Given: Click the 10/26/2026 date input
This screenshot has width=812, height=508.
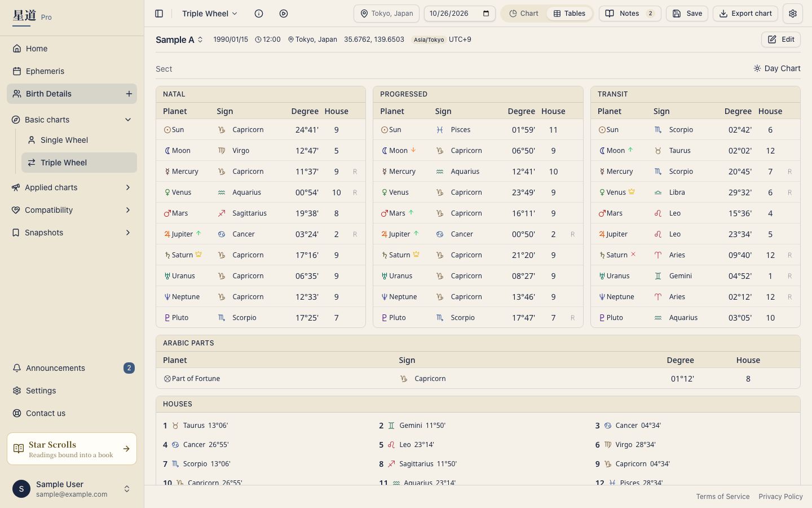Looking at the screenshot, I should click(x=460, y=14).
